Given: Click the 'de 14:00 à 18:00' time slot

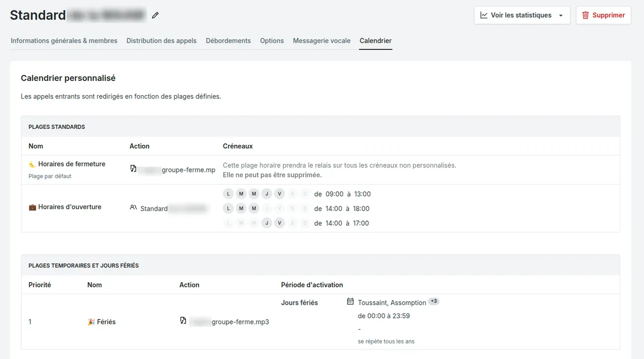Looking at the screenshot, I should [342, 209].
